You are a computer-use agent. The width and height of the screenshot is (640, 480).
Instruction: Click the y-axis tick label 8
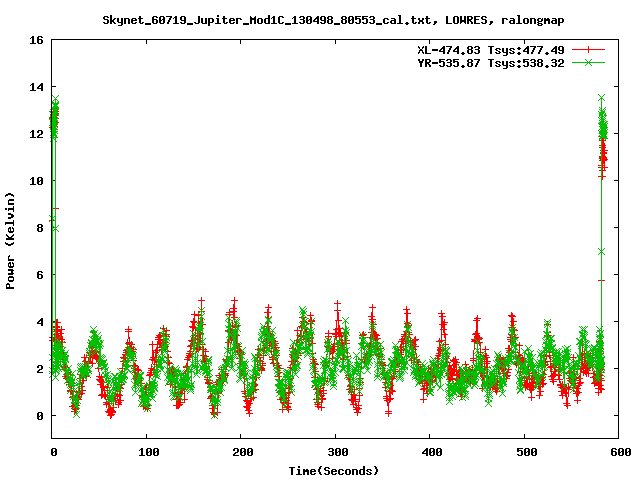pyautogui.click(x=40, y=228)
